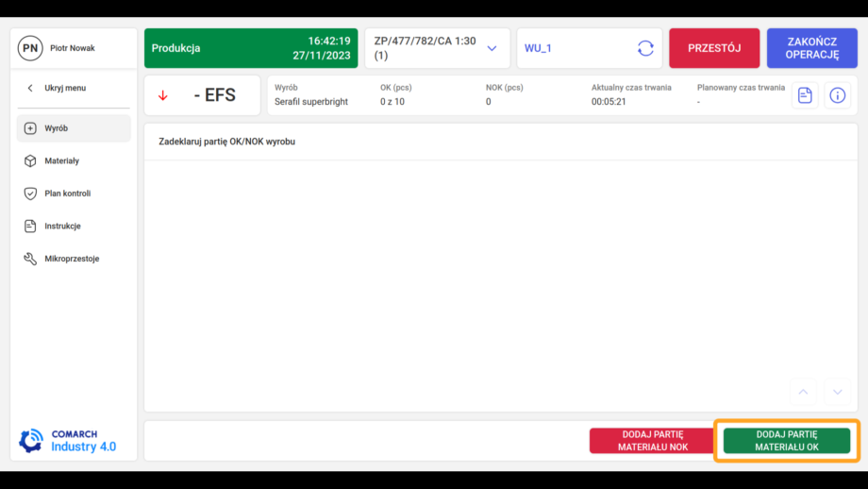Click the Planowany czas trwania label
The width and height of the screenshot is (868, 489).
pos(741,88)
